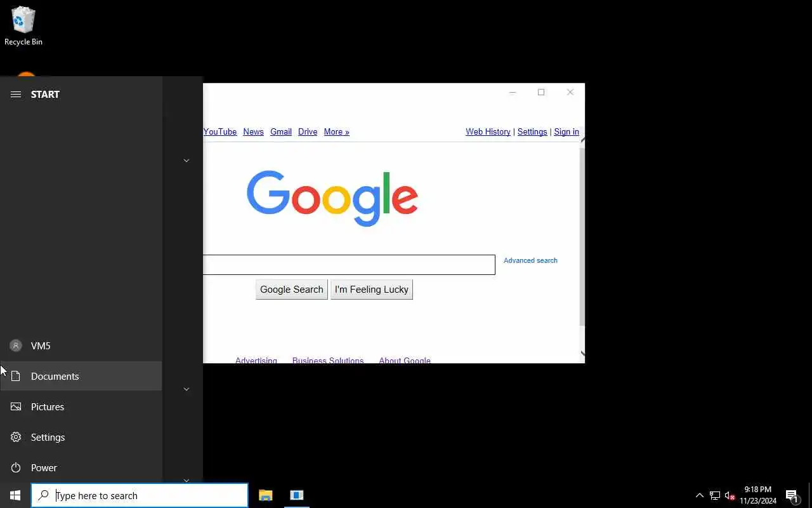Click the chevron at the Start menu bottom
Image resolution: width=812 pixels, height=508 pixels.
coord(187,480)
